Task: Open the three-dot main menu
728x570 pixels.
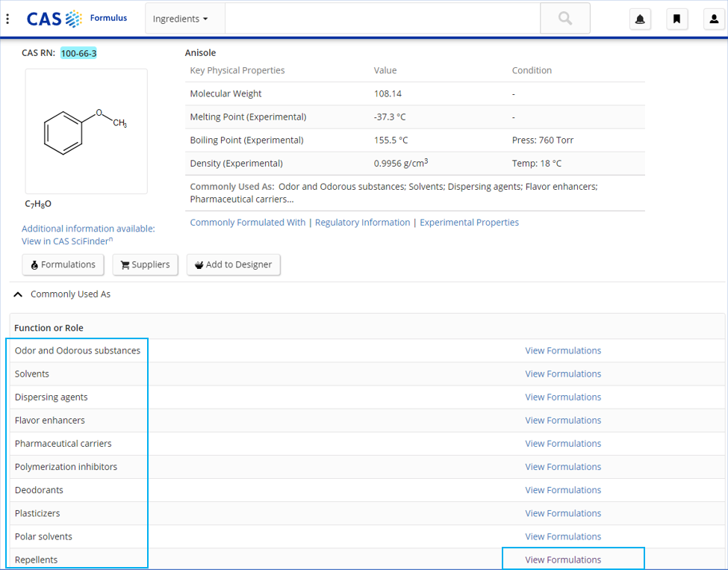Action: tap(7, 19)
